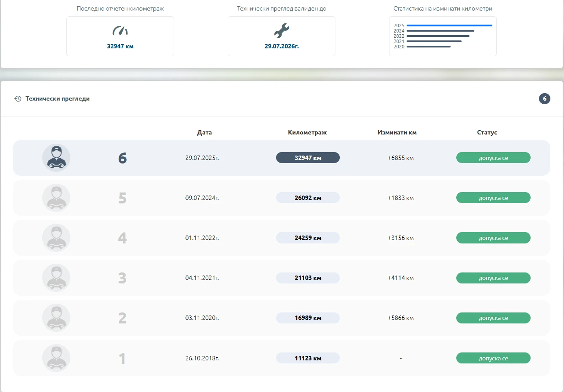Click допуска се status for 29.07.2025г.
The image size is (564, 392).
coord(493,158)
